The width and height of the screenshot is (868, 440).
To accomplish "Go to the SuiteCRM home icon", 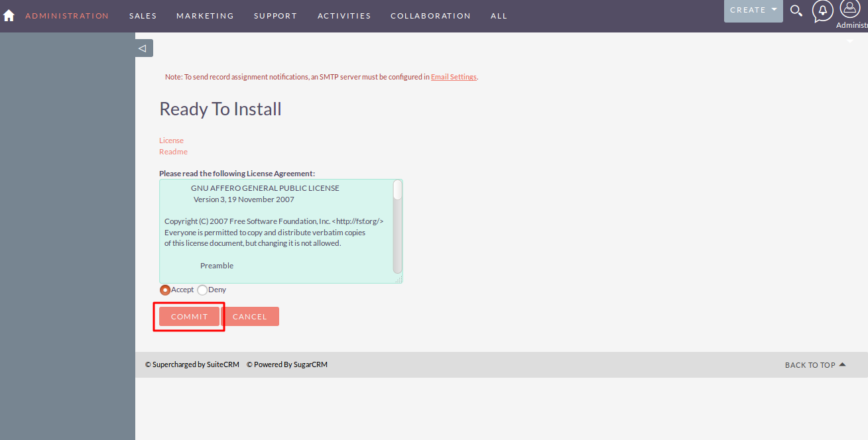I will (9, 15).
